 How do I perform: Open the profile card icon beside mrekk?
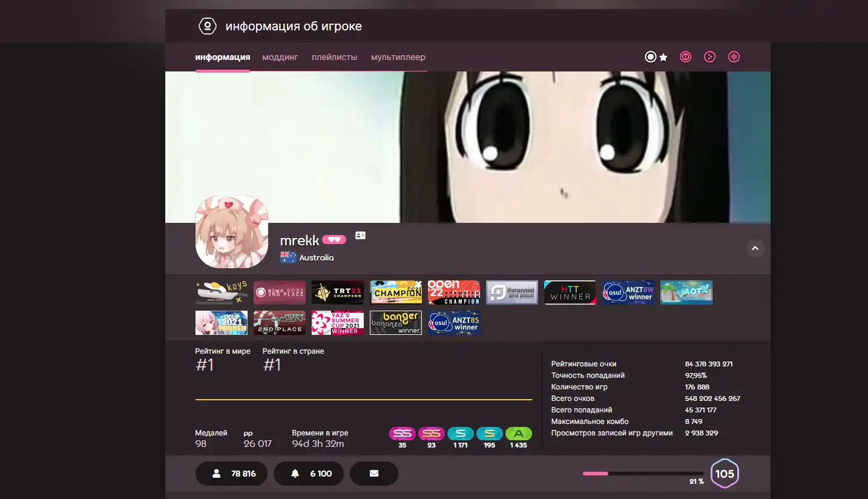point(360,236)
